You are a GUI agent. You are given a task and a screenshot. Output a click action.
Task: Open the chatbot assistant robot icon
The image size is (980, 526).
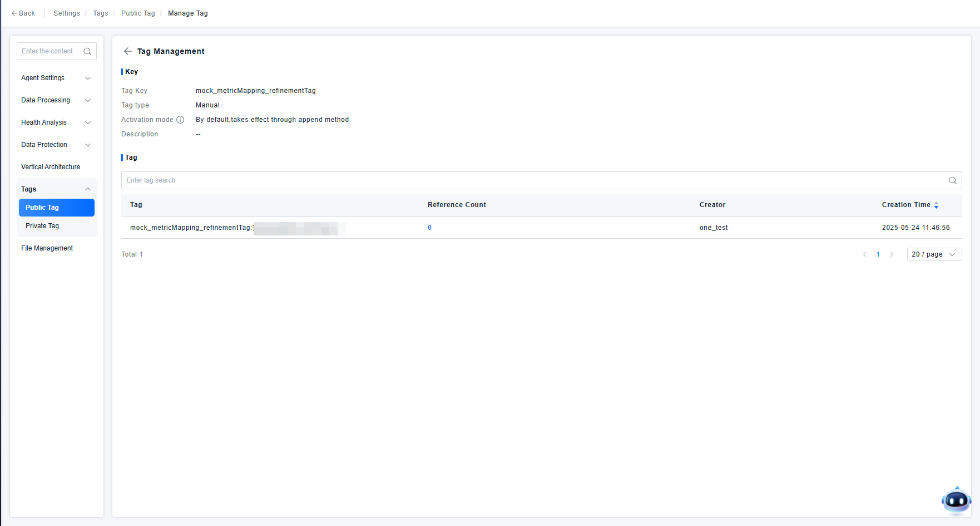tap(956, 500)
